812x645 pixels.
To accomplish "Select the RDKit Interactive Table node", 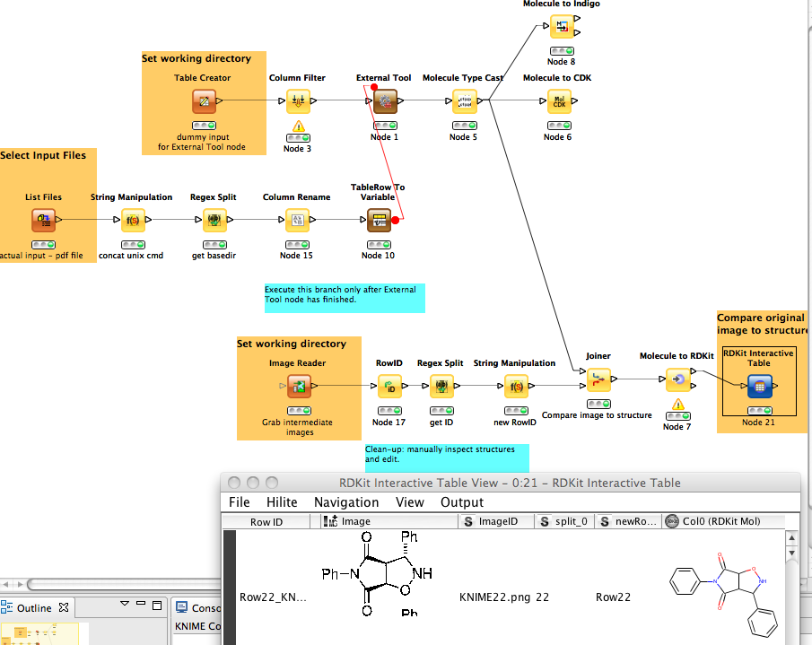I will pos(759,387).
